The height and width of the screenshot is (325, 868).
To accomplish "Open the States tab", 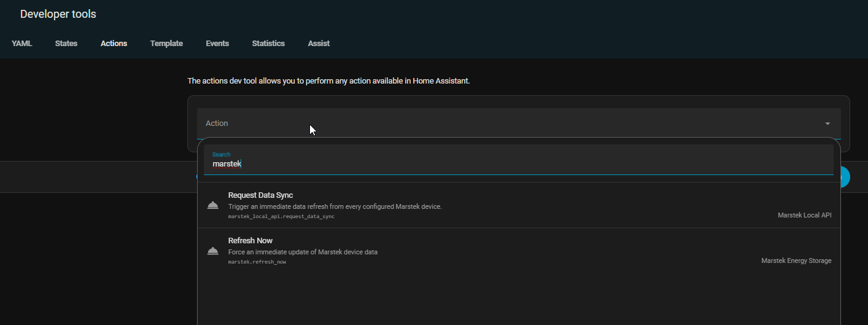I will click(66, 44).
